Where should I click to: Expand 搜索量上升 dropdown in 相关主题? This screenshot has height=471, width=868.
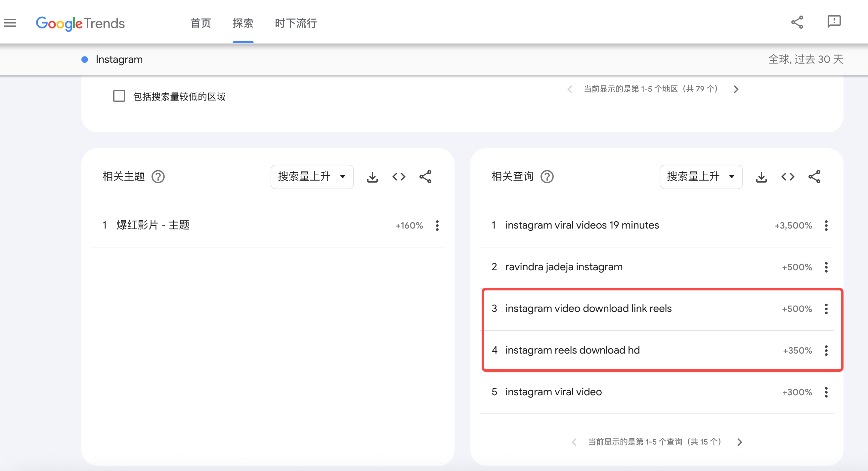pyautogui.click(x=312, y=177)
